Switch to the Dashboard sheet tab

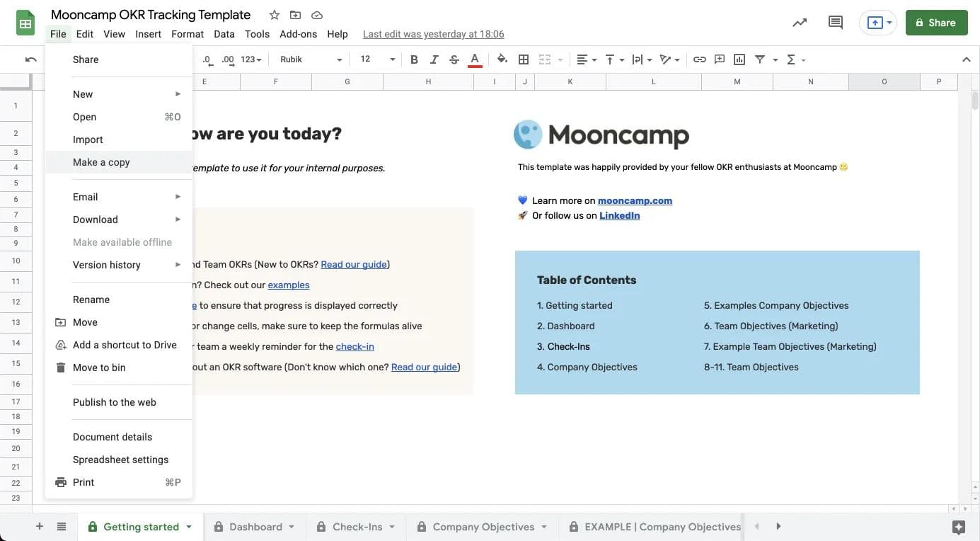pos(255,527)
